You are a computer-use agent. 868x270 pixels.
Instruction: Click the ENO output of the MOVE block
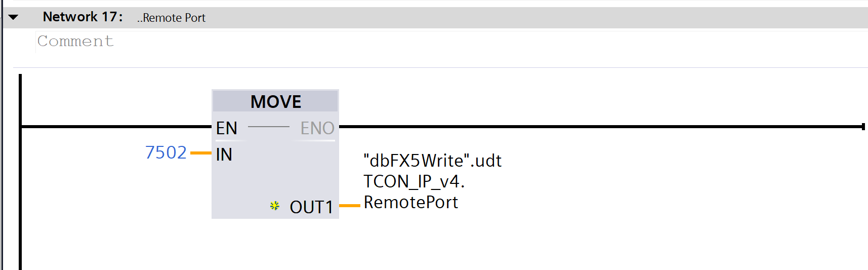pyautogui.click(x=317, y=128)
